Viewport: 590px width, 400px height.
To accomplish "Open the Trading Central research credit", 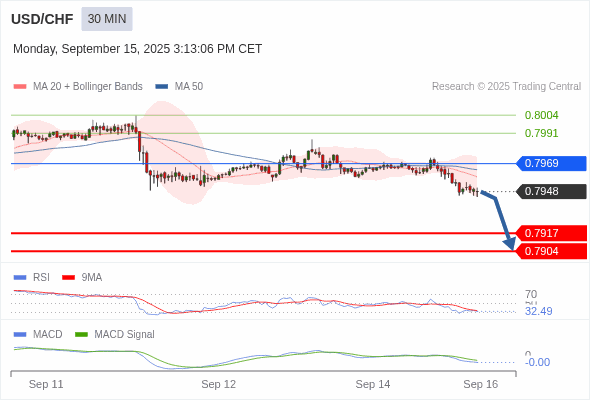I will pyautogui.click(x=506, y=87).
